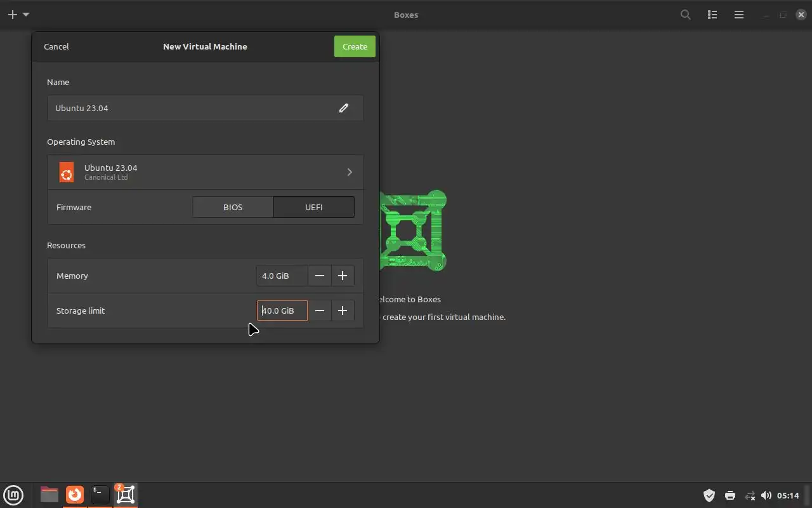
Task: Cancel the New Virtual Machine dialog
Action: pyautogui.click(x=56, y=46)
